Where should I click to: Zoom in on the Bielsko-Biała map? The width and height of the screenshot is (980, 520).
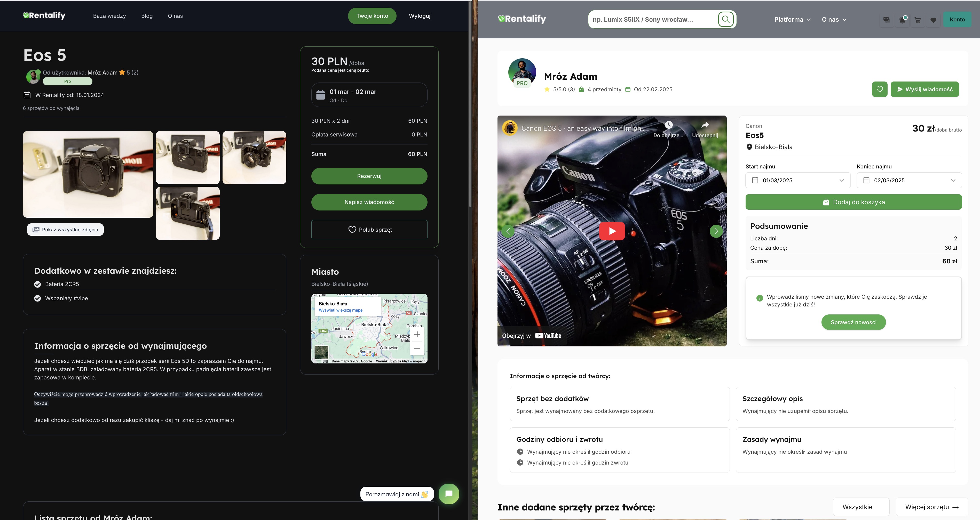(417, 334)
